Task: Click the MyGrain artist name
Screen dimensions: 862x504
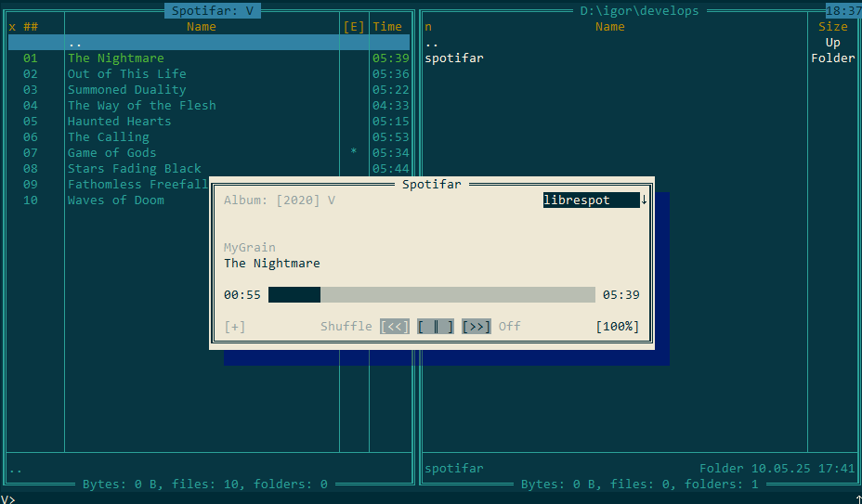Action: [250, 247]
